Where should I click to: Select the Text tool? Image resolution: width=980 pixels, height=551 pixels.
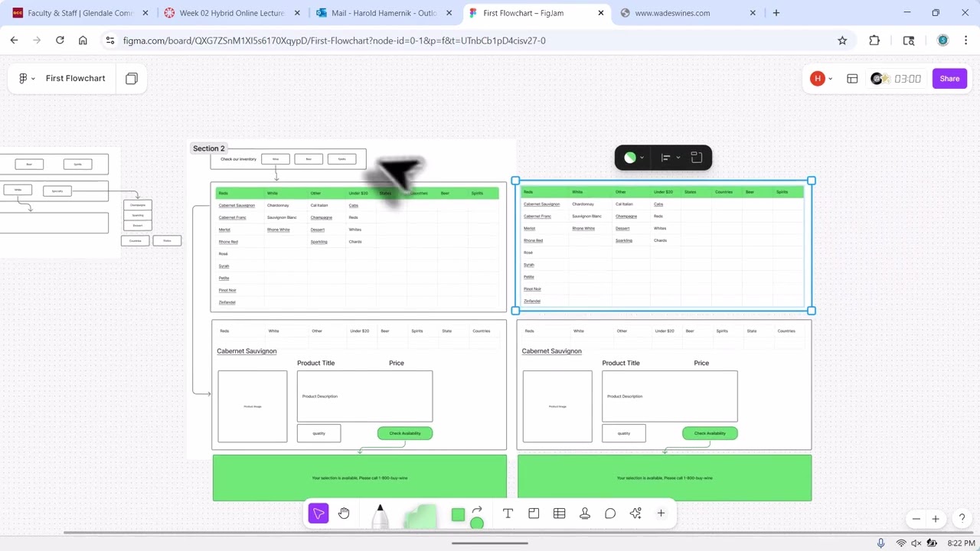508,514
